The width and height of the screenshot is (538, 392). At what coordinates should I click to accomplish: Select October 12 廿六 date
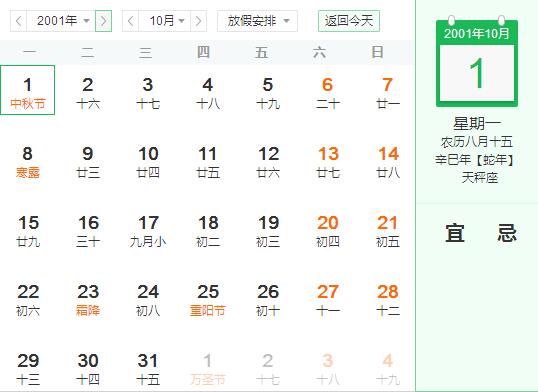[268, 162]
